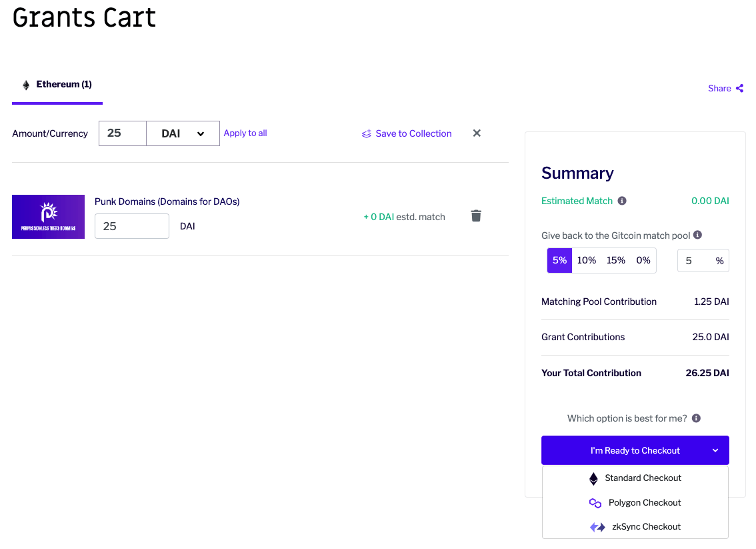Image resolution: width=756 pixels, height=549 pixels.
Task: Click Save to Collection
Action: [x=407, y=133]
